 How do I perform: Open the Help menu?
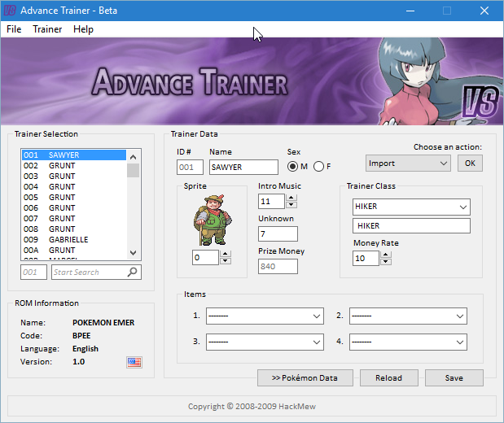83,29
